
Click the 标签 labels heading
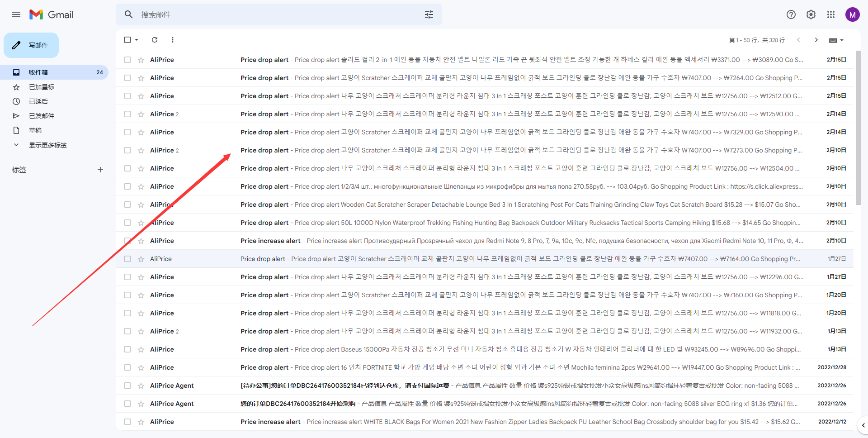pyautogui.click(x=19, y=170)
